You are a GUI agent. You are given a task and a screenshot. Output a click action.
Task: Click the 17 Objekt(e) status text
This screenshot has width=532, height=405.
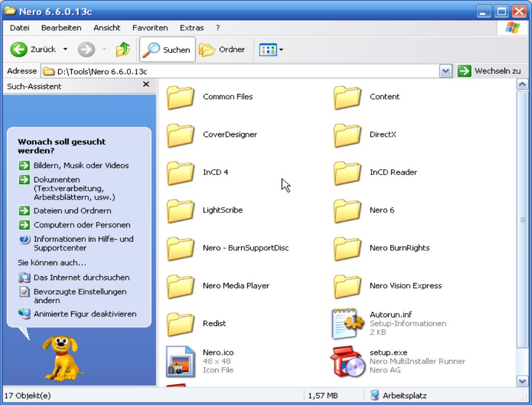pyautogui.click(x=28, y=396)
